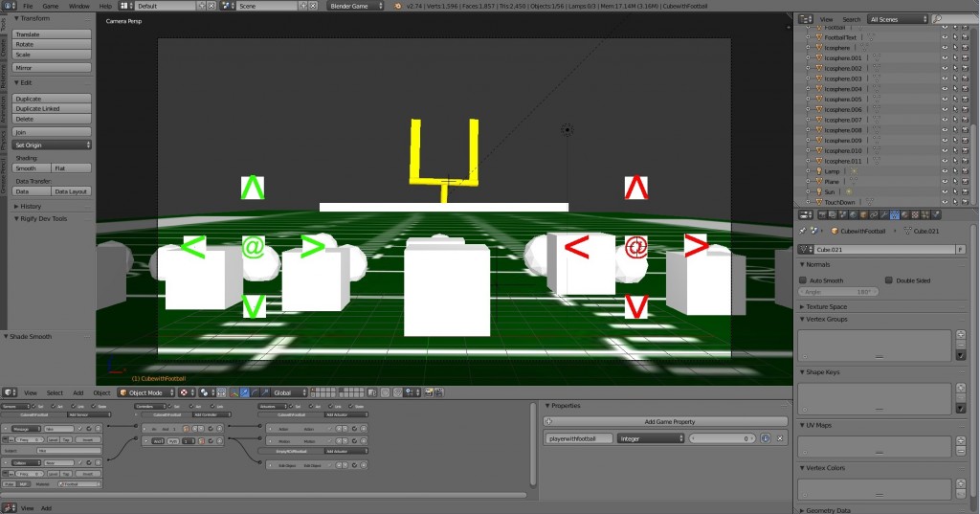Viewport: 980px width, 514px height.
Task: Click the Scale button
Action: coord(52,55)
